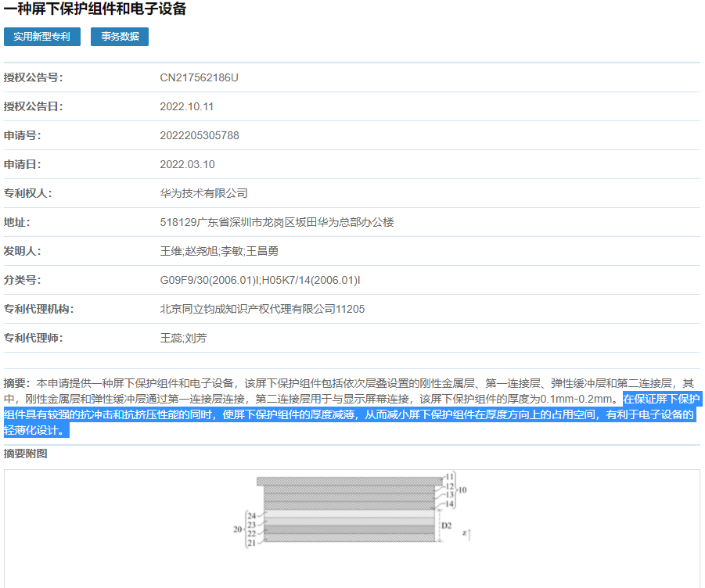
Task: Click the grant date 2022.10.11
Action: [186, 106]
